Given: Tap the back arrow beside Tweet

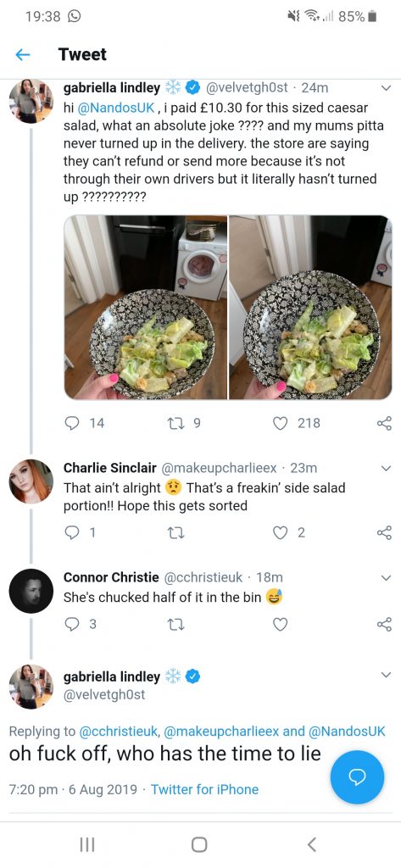Looking at the screenshot, I should click(22, 54).
